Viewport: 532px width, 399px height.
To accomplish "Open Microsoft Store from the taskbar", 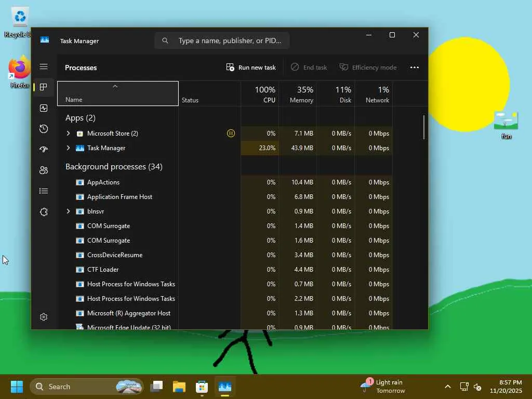I will 202,387.
